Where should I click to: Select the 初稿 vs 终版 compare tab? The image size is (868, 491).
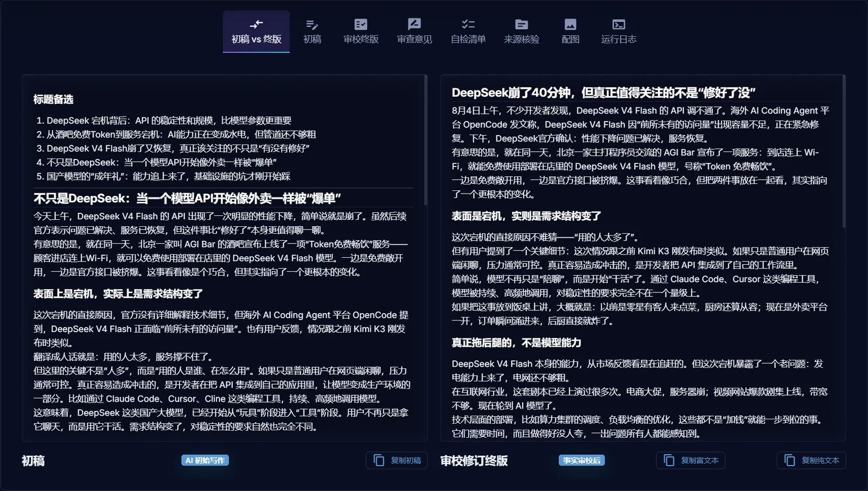pyautogui.click(x=256, y=31)
